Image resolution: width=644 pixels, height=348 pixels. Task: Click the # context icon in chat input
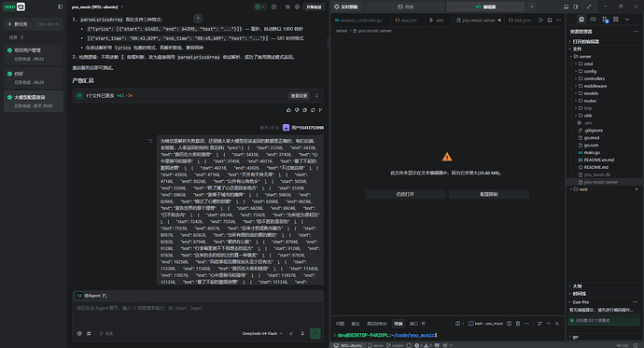[x=89, y=333]
